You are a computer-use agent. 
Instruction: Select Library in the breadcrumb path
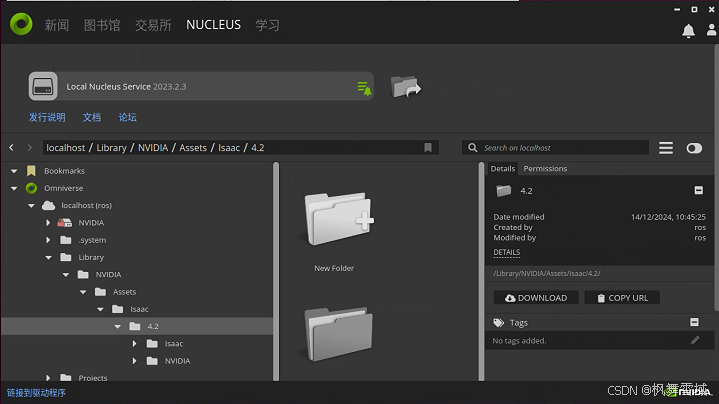pos(111,148)
